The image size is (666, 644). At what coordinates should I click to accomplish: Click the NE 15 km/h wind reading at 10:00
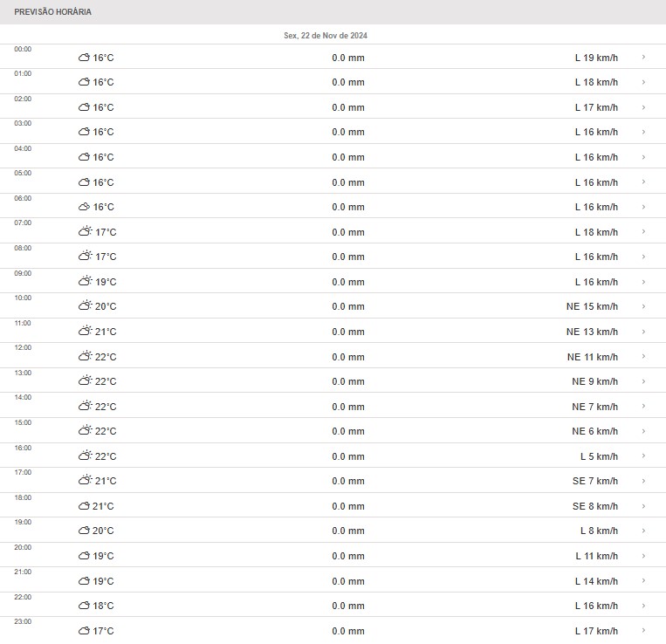coord(592,306)
